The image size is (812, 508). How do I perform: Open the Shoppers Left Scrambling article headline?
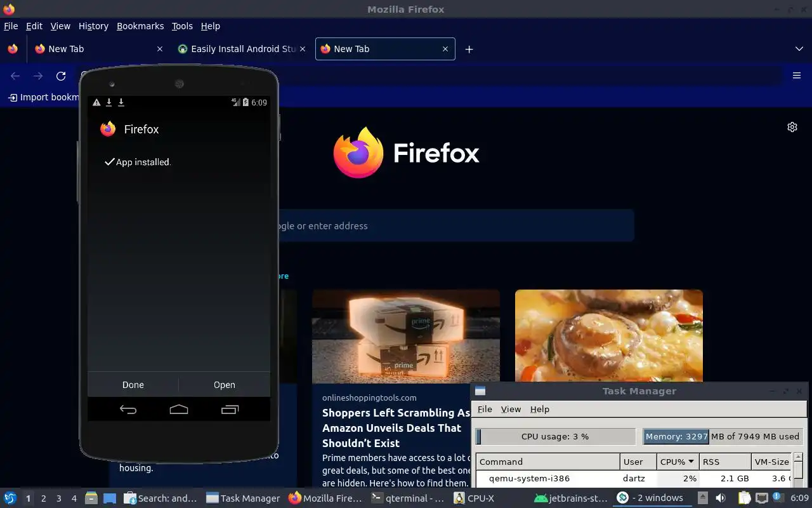[396, 428]
